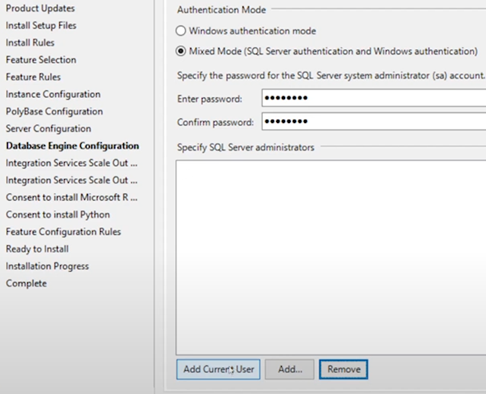486x394 pixels.
Task: Select Complete step in sidebar
Action: 26,283
